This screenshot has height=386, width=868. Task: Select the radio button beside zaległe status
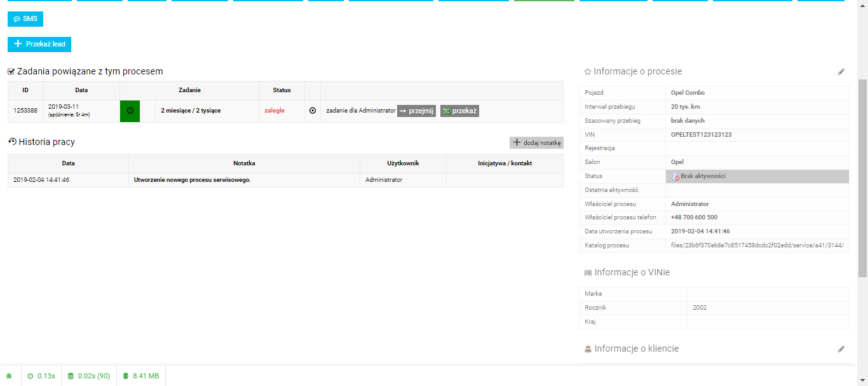[x=313, y=111]
